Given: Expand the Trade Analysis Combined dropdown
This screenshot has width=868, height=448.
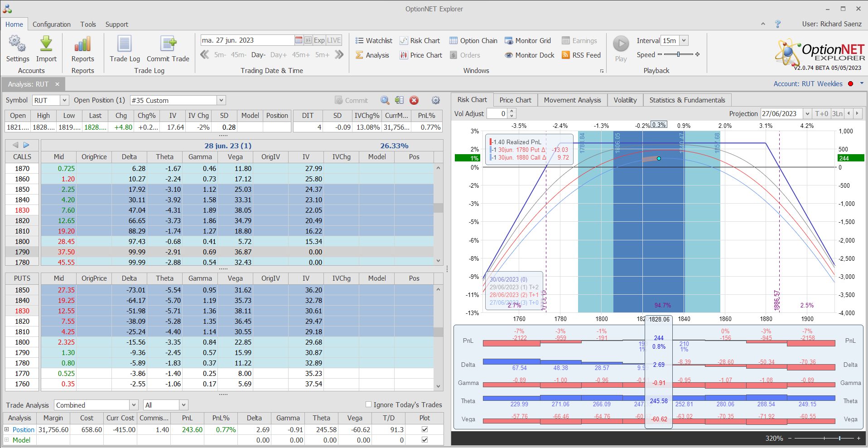Looking at the screenshot, I should click(134, 405).
